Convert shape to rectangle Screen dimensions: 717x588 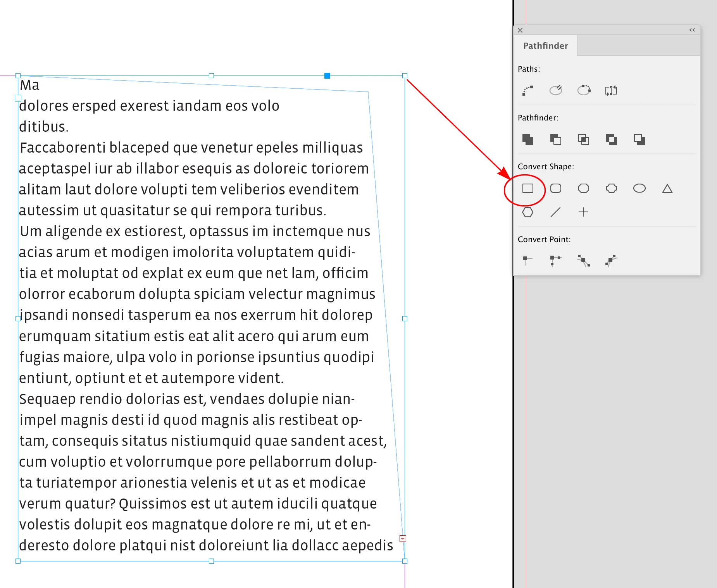pyautogui.click(x=527, y=189)
